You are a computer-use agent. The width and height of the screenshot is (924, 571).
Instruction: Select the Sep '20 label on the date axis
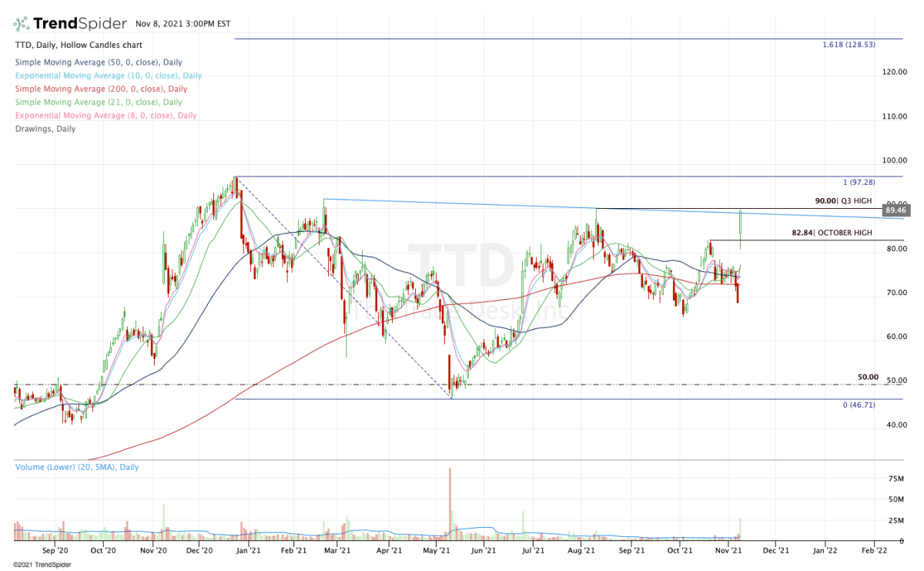point(54,551)
